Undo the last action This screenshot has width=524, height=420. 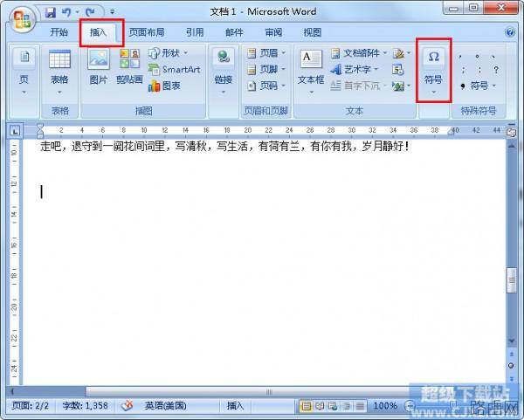tap(66, 13)
